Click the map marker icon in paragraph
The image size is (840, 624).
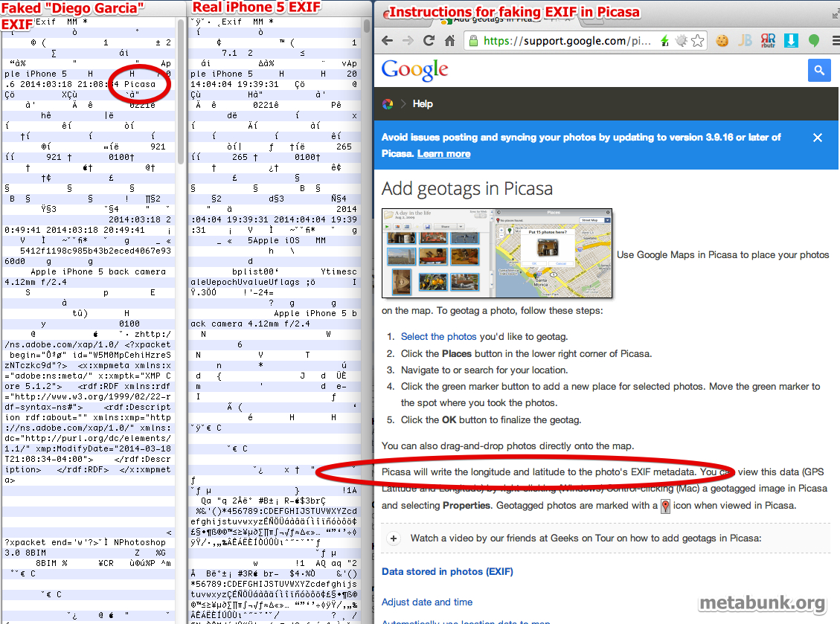[x=665, y=506]
